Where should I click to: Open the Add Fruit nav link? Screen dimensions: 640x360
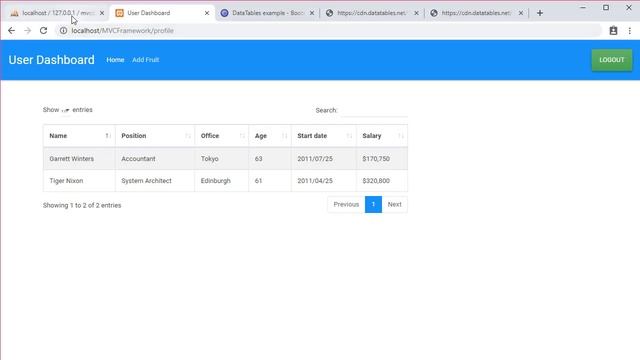[146, 60]
